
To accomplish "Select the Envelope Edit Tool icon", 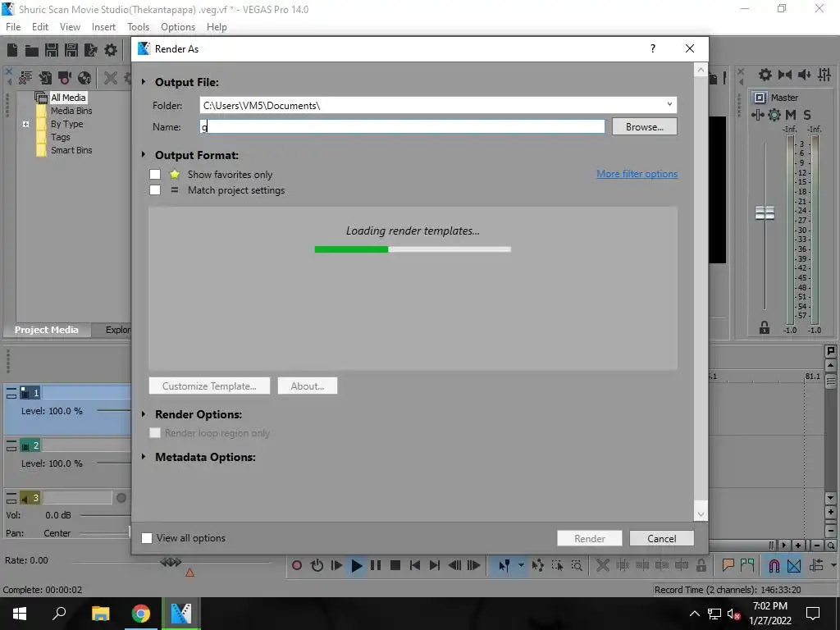I will click(537, 565).
